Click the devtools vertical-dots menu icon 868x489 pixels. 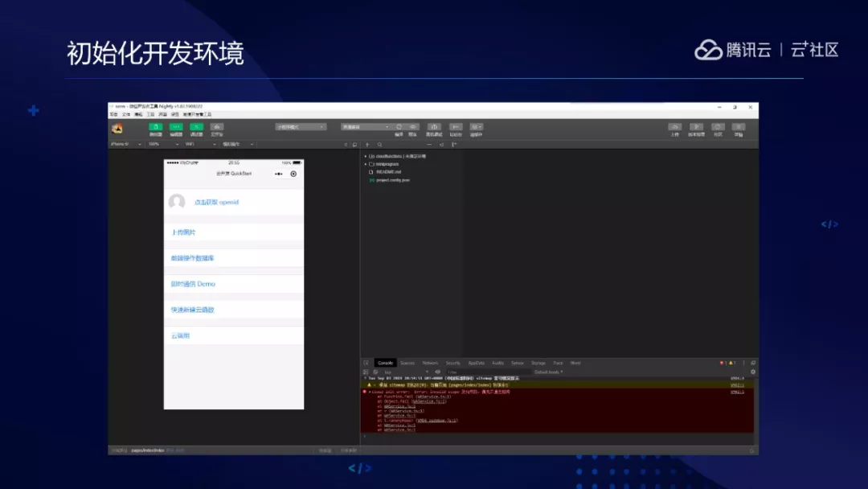(x=743, y=363)
